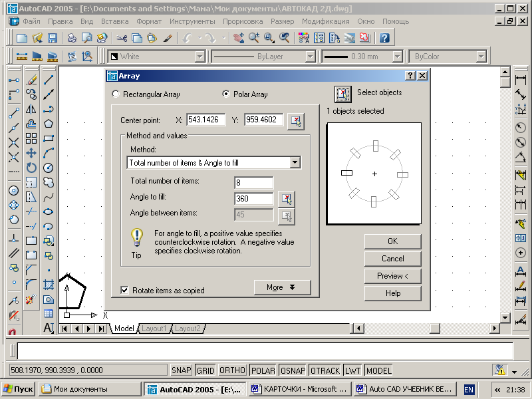Save the drawing with floppy icon
Screen dimensions: 532x399
coord(52,38)
